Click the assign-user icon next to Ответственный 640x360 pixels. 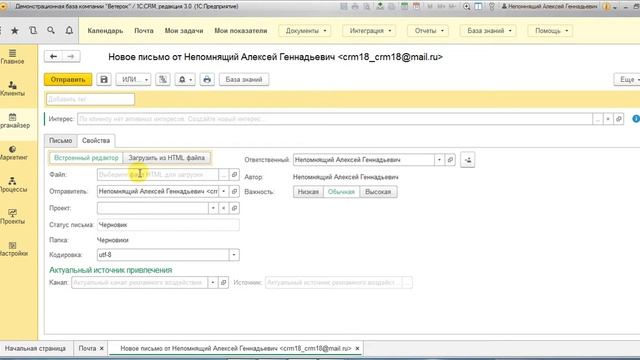(x=468, y=160)
